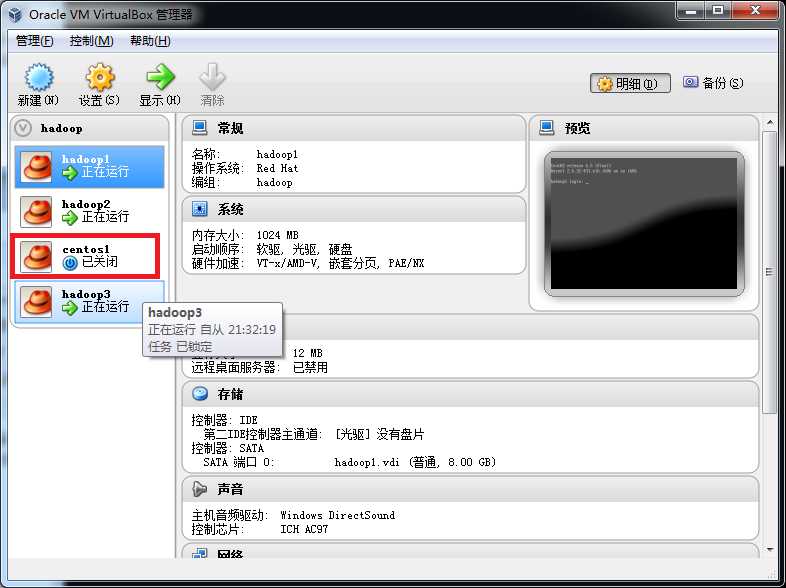Click hadoop1 running state green arrow
The image size is (786, 588).
pyautogui.click(x=70, y=173)
